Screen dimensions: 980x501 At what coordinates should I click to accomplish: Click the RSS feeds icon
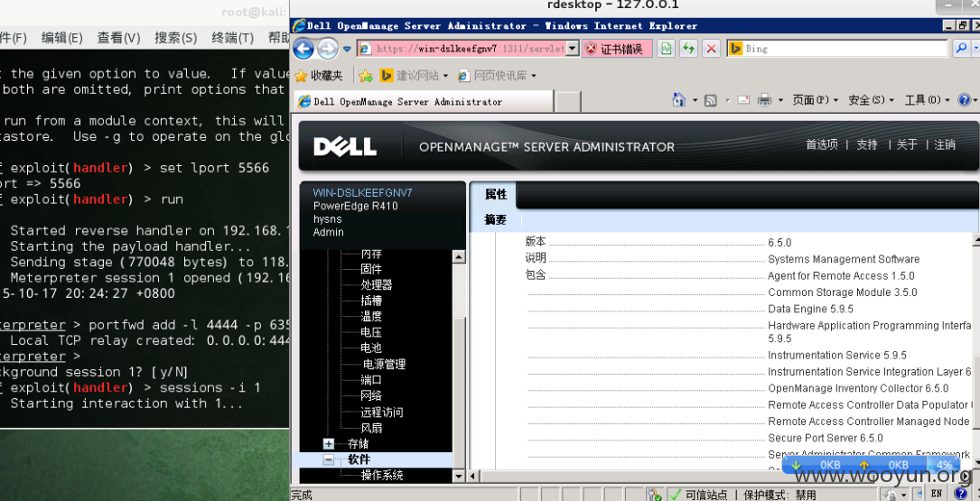(x=711, y=100)
